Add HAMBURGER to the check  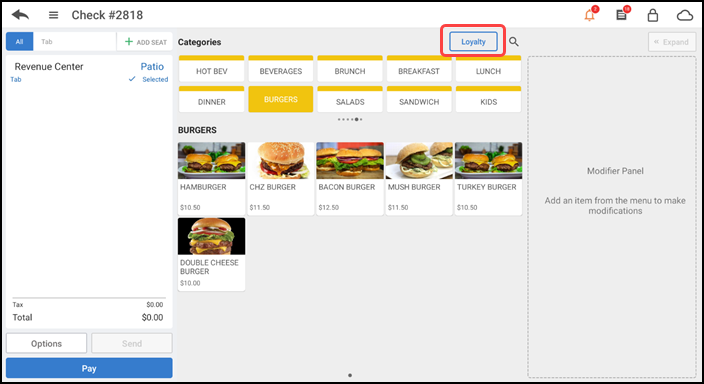coord(211,179)
